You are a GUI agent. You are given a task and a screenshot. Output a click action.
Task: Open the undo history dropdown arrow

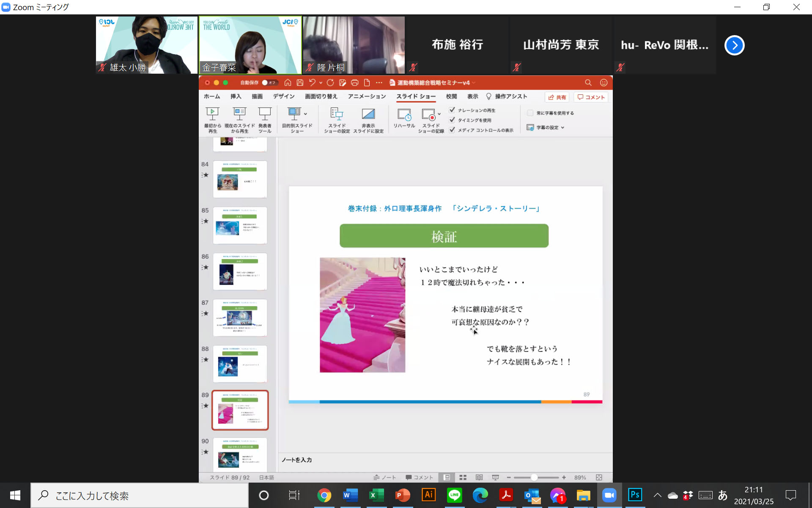[x=321, y=83]
